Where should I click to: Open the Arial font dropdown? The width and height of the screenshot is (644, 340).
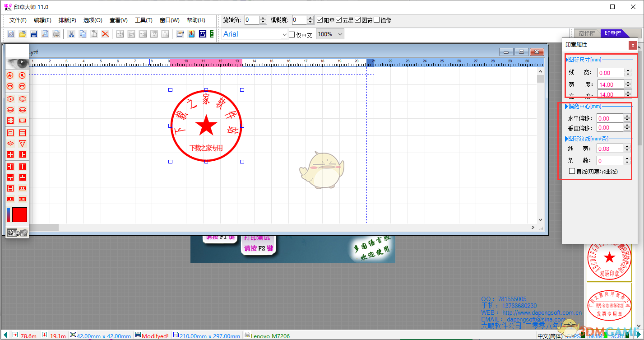284,34
